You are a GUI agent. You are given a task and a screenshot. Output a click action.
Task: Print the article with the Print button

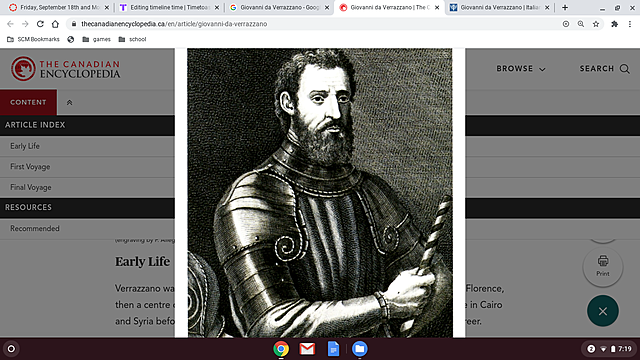(603, 266)
